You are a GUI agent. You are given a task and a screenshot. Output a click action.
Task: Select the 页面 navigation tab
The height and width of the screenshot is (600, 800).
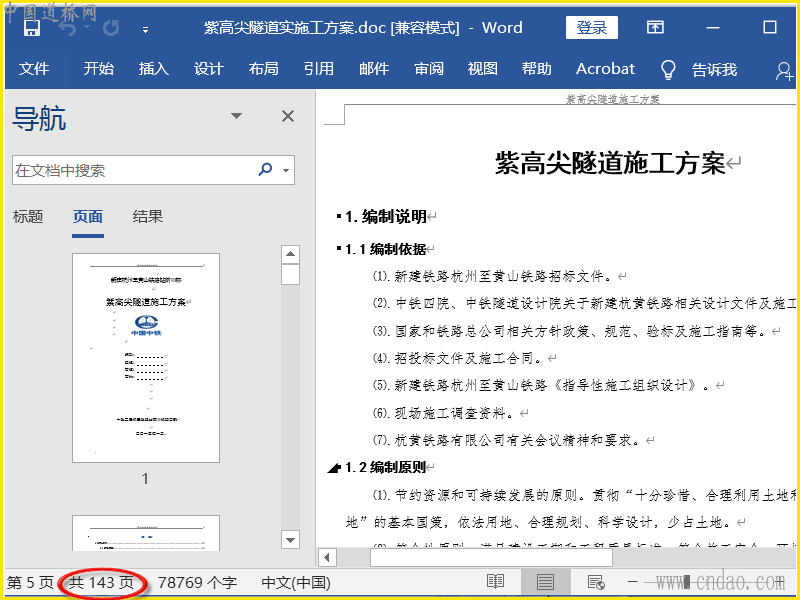click(x=88, y=217)
